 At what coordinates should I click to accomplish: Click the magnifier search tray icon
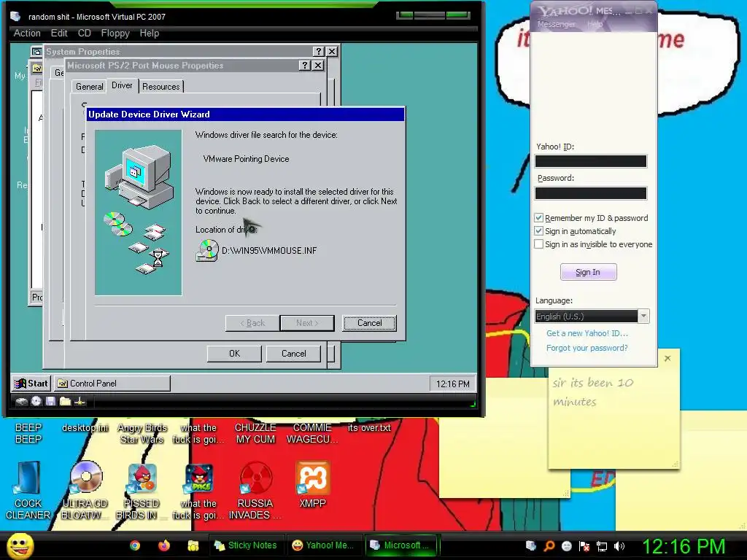coord(549,545)
